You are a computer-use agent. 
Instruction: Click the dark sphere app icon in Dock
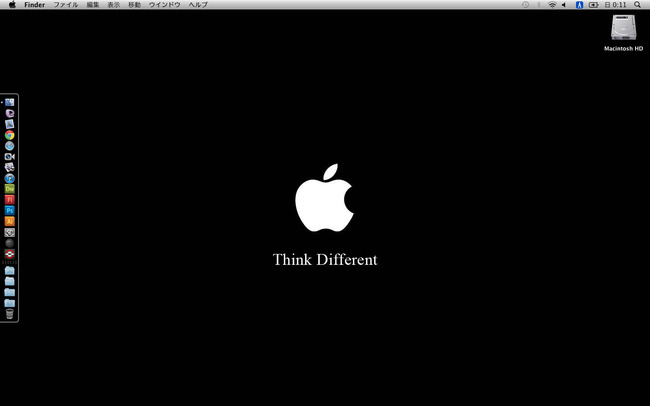click(10, 243)
